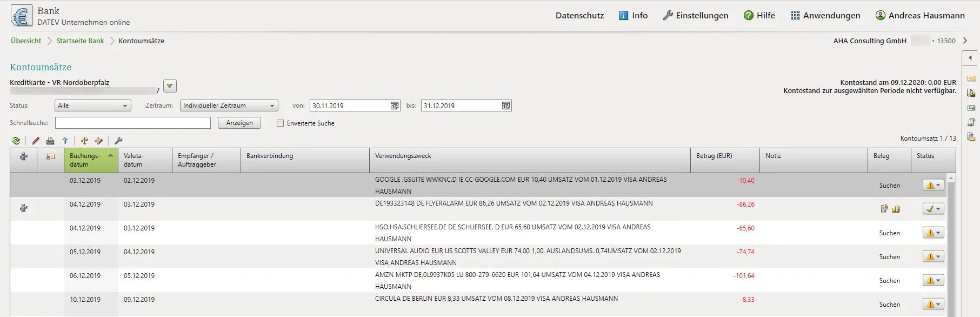Click the table scrollbar up arrow

click(951, 178)
